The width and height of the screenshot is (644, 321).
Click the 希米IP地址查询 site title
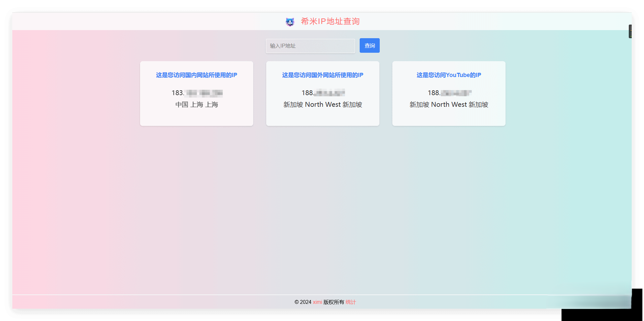point(330,21)
